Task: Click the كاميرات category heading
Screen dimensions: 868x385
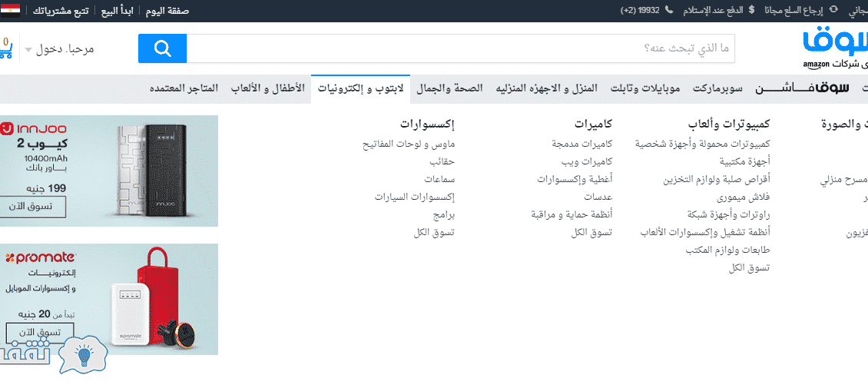Action: pos(594,124)
